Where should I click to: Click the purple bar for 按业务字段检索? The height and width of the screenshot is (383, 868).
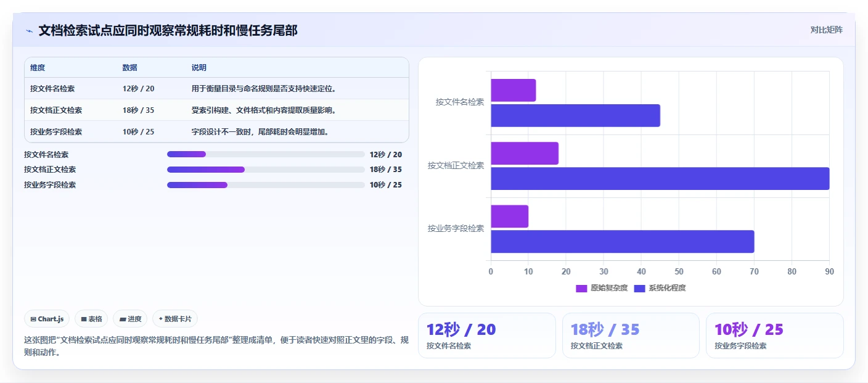point(509,216)
